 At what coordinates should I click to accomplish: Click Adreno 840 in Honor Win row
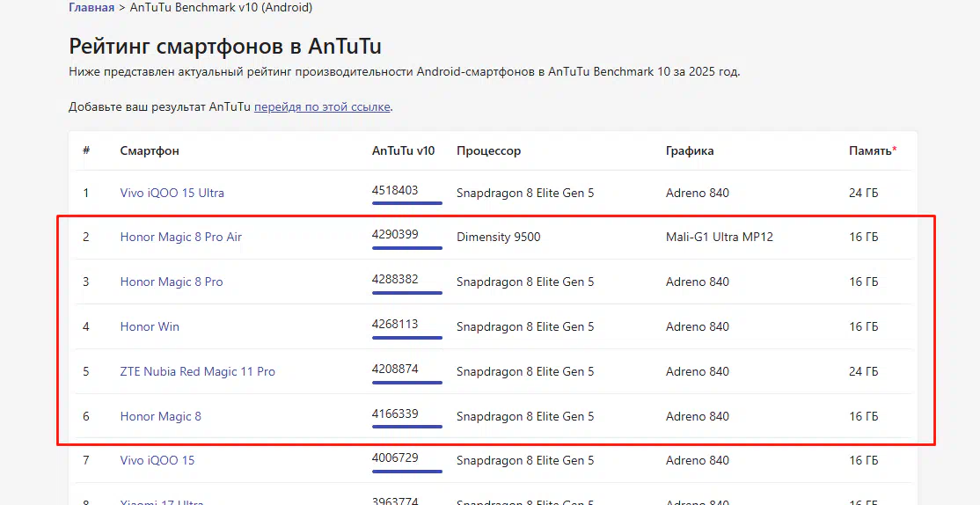698,327
